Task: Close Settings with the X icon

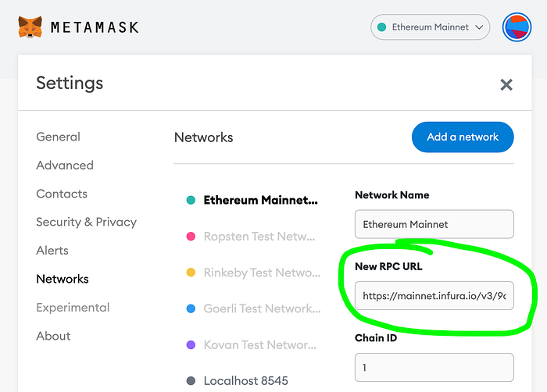Action: 506,85
